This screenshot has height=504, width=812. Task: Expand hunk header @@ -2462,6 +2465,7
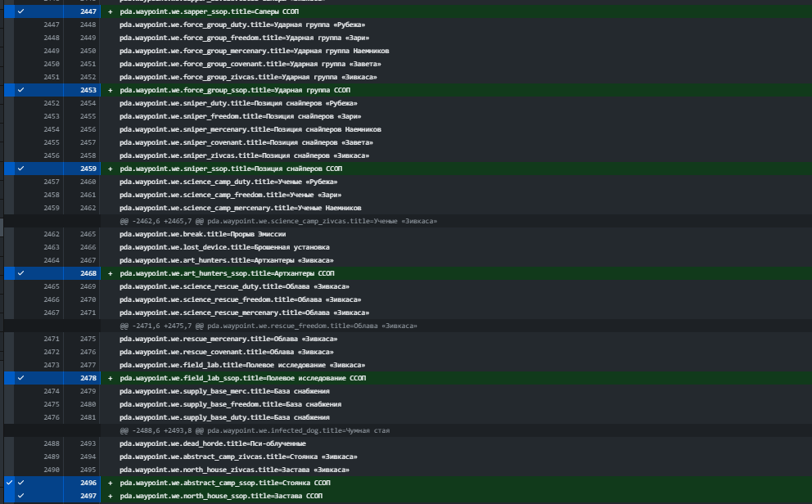coord(278,221)
